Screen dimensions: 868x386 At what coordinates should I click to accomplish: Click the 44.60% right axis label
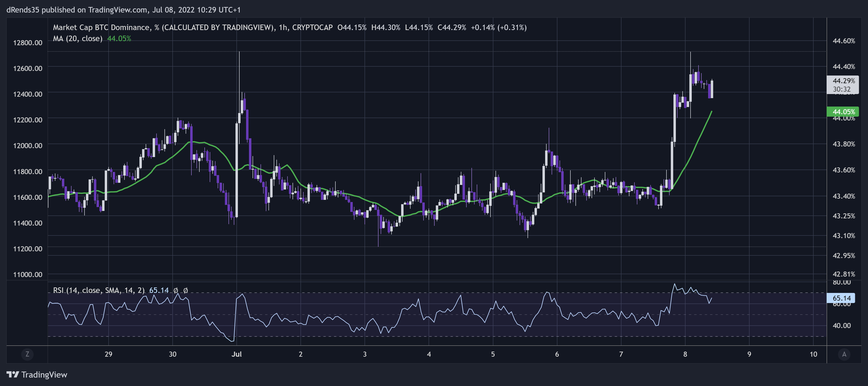[844, 41]
